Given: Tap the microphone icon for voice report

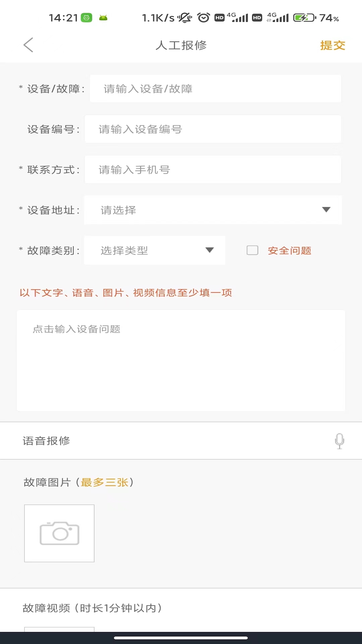Looking at the screenshot, I should tap(339, 441).
